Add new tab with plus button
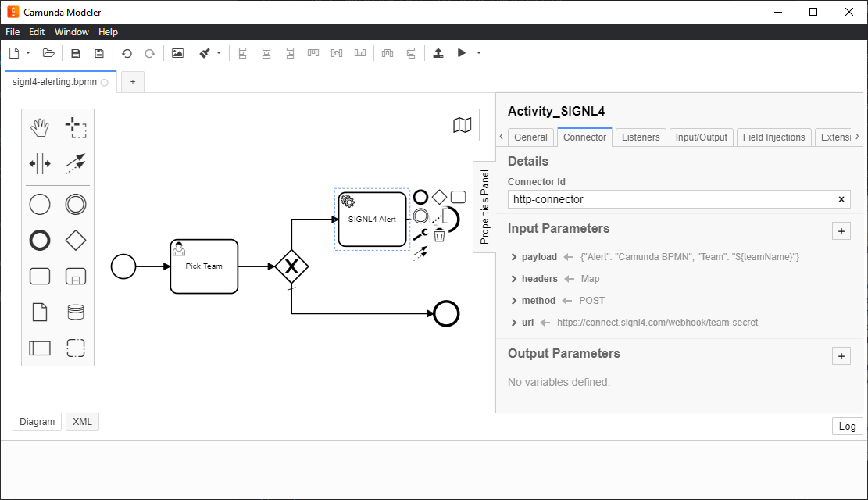Viewport: 868px width, 500px height. click(x=133, y=82)
